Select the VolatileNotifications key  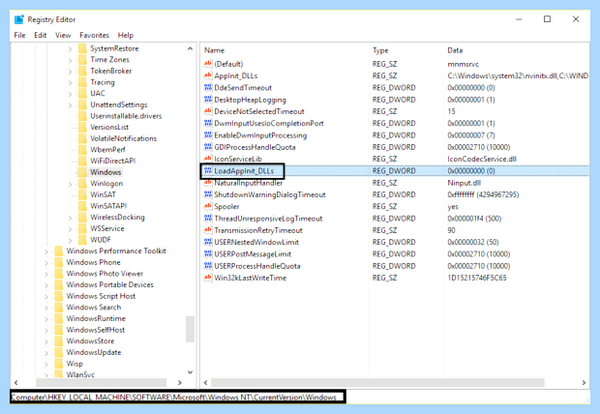click(x=123, y=138)
